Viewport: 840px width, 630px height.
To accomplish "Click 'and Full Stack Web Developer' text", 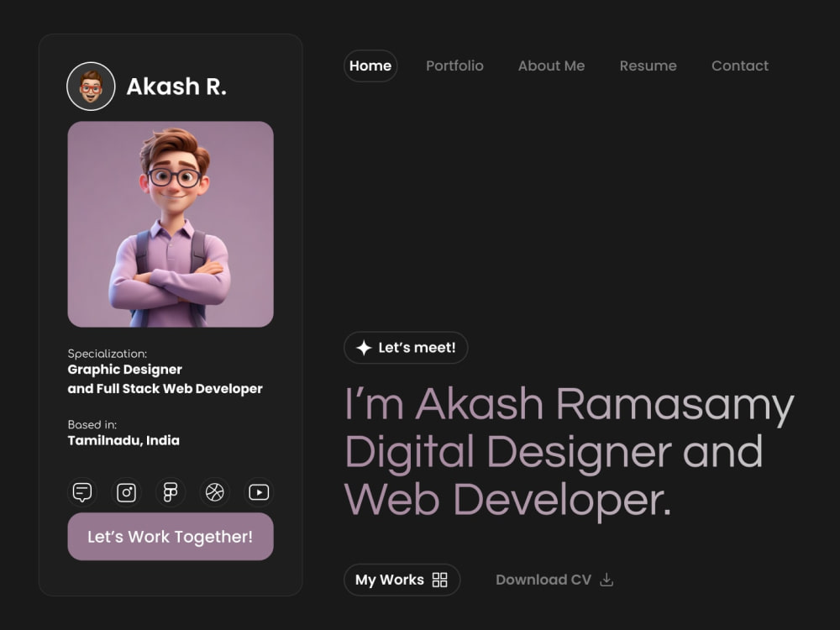I will 165,388.
